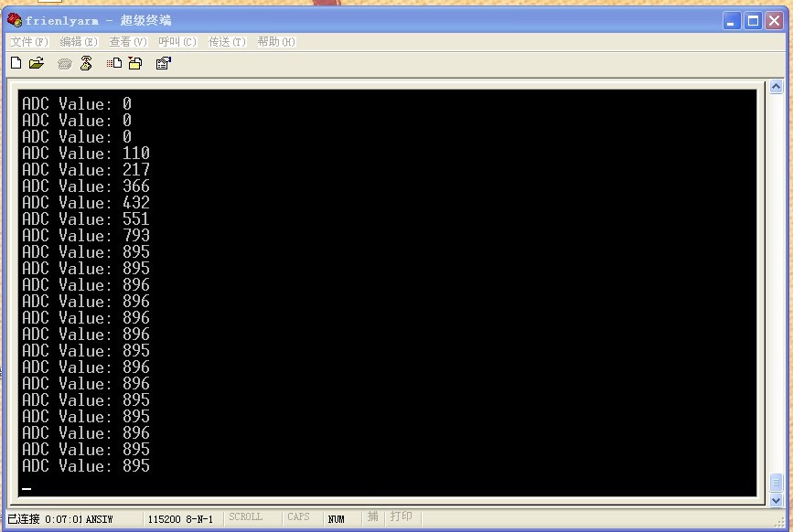
Task: Open connection Properties via toolbar icon
Action: (161, 63)
